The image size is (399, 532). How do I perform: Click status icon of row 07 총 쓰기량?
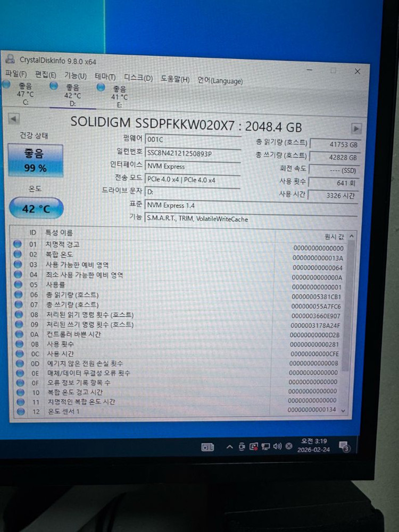19,305
